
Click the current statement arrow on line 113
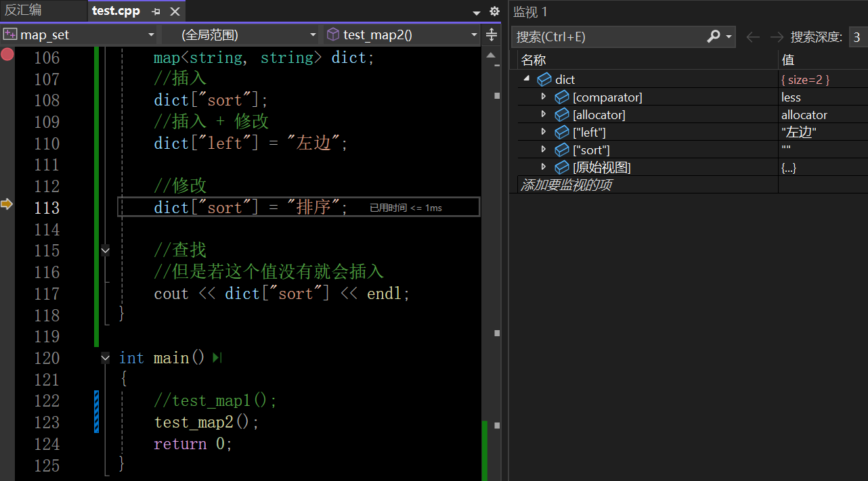pyautogui.click(x=7, y=204)
